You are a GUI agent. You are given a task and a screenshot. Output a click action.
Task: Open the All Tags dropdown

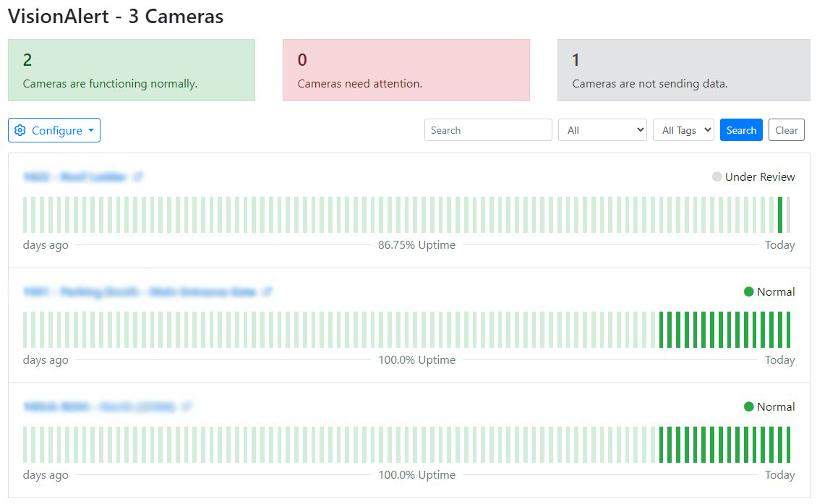click(683, 130)
